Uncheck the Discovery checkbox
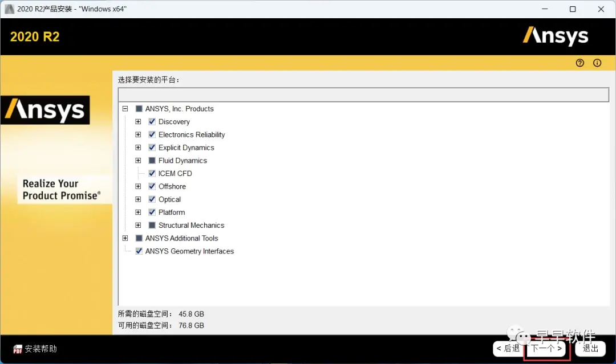This screenshot has width=616, height=364. click(x=152, y=121)
